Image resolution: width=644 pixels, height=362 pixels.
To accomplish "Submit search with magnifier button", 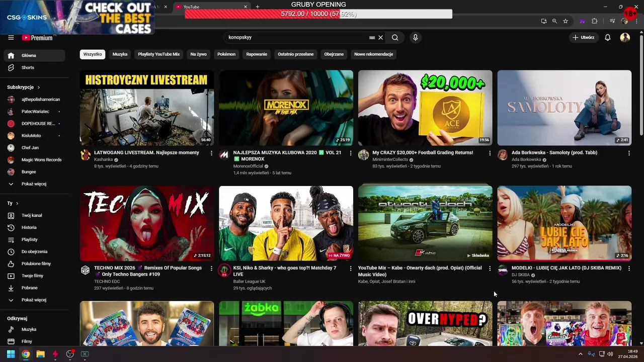I will tap(395, 38).
